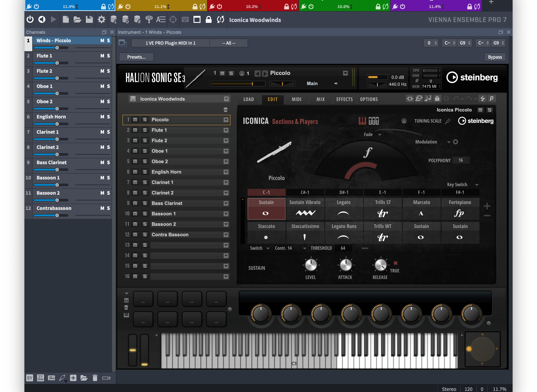Click the LEVEL knob
The width and height of the screenshot is (537, 392).
(x=311, y=265)
